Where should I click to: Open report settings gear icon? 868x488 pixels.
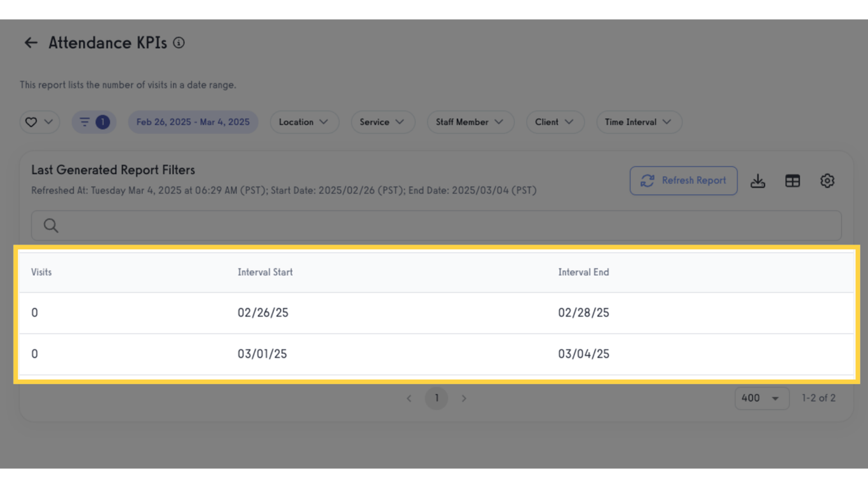pos(827,181)
